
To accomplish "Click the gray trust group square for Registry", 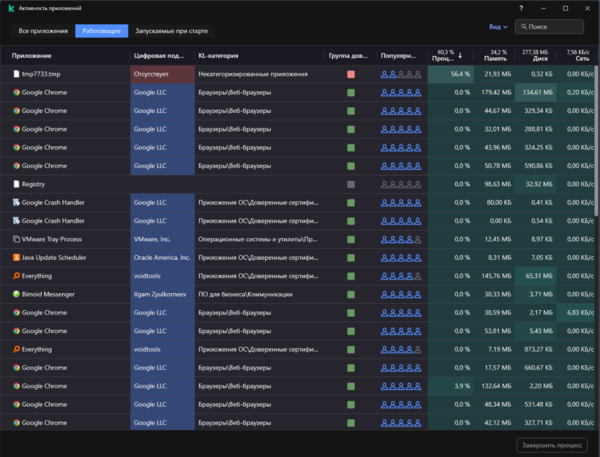I will click(351, 184).
